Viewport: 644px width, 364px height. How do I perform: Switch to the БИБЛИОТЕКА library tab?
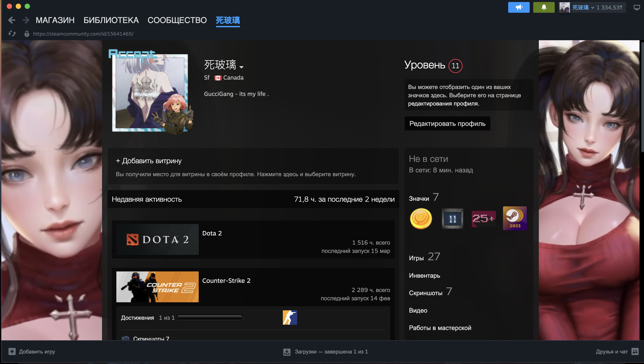coord(111,20)
